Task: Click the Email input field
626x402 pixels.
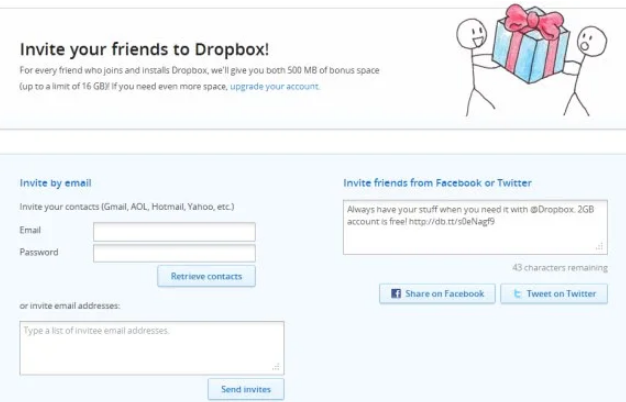Action: 174,232
